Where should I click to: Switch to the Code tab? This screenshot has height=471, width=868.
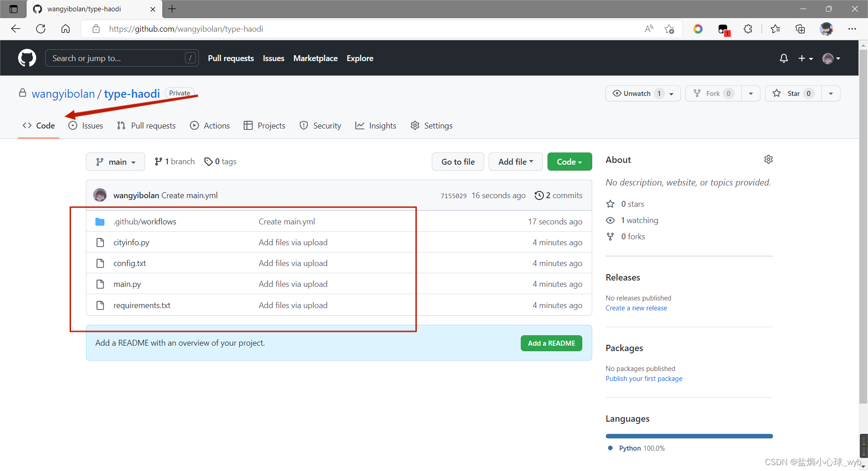[x=39, y=126]
